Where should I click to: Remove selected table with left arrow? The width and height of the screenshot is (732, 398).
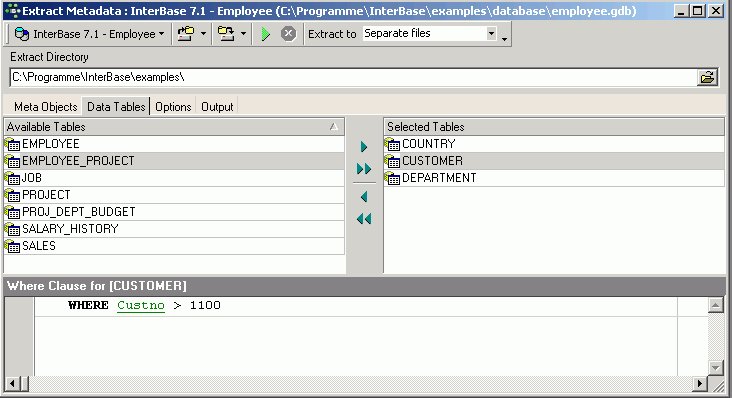(364, 197)
